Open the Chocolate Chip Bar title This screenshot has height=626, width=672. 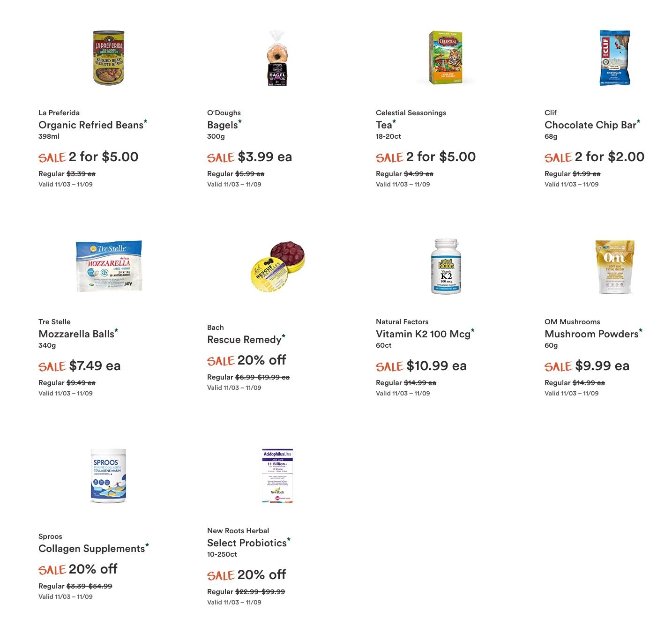tap(590, 125)
